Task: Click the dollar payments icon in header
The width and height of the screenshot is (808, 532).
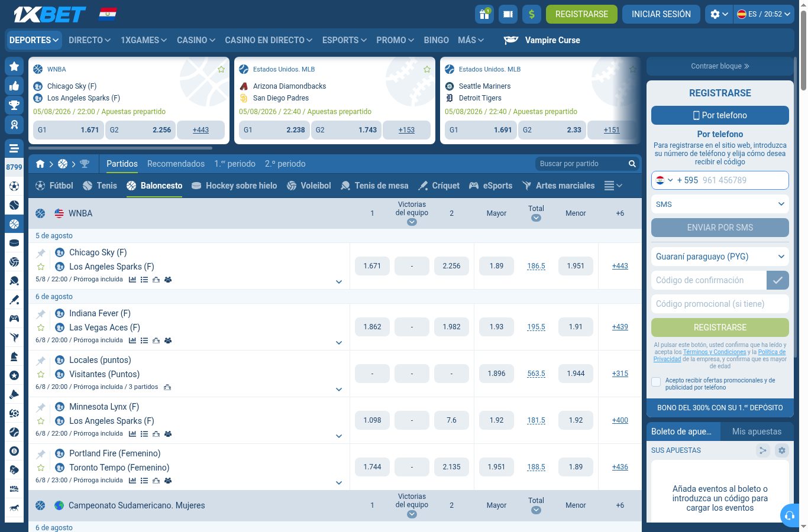Action: point(532,14)
